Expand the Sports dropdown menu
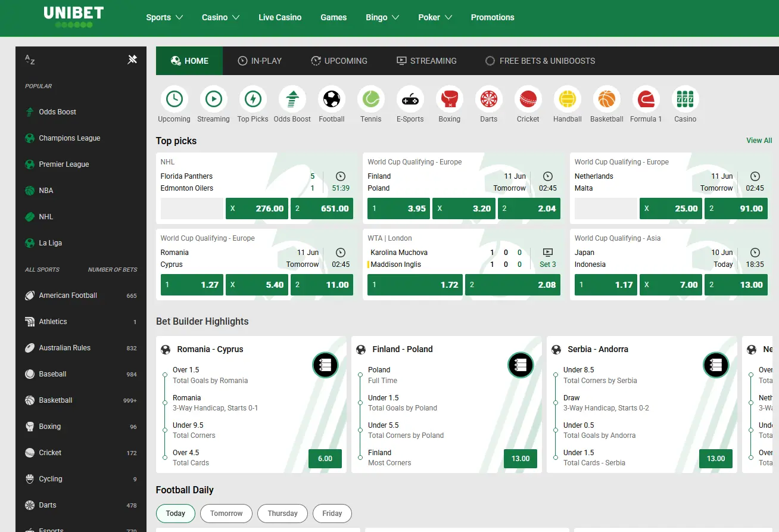The image size is (779, 532). point(164,17)
